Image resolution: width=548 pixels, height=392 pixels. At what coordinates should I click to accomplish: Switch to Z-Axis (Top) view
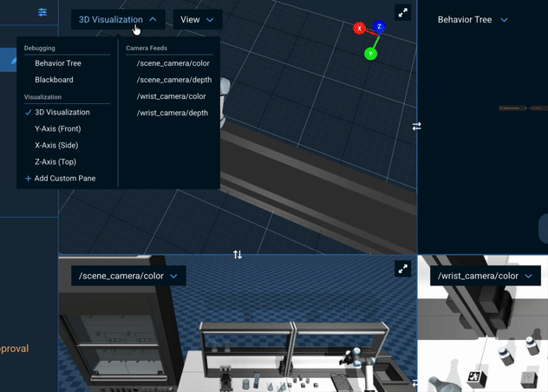[x=55, y=161]
